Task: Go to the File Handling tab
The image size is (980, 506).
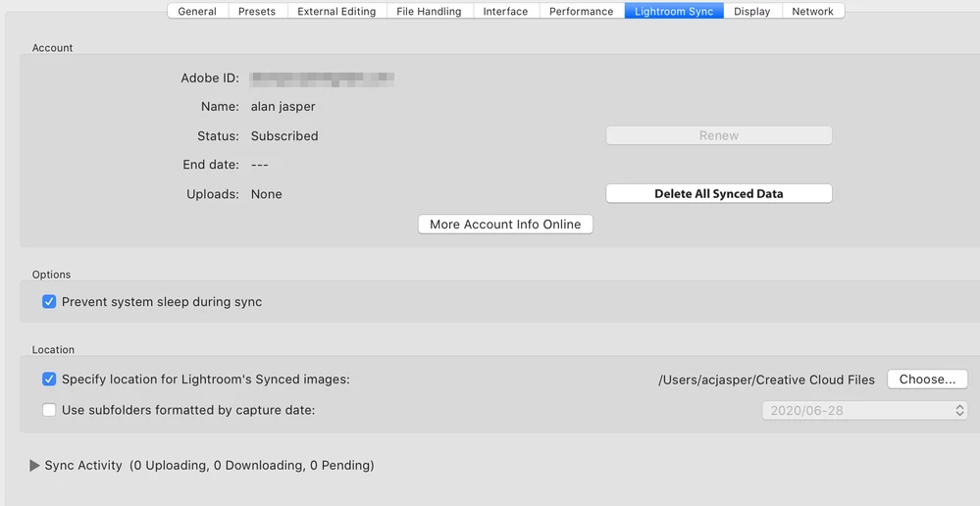Action: point(430,11)
